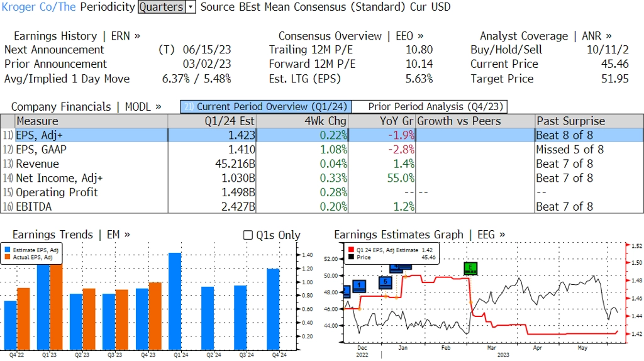Viewport: 644px width, 361px height.
Task: Select the EPS, GAAP row label
Action: click(41, 150)
